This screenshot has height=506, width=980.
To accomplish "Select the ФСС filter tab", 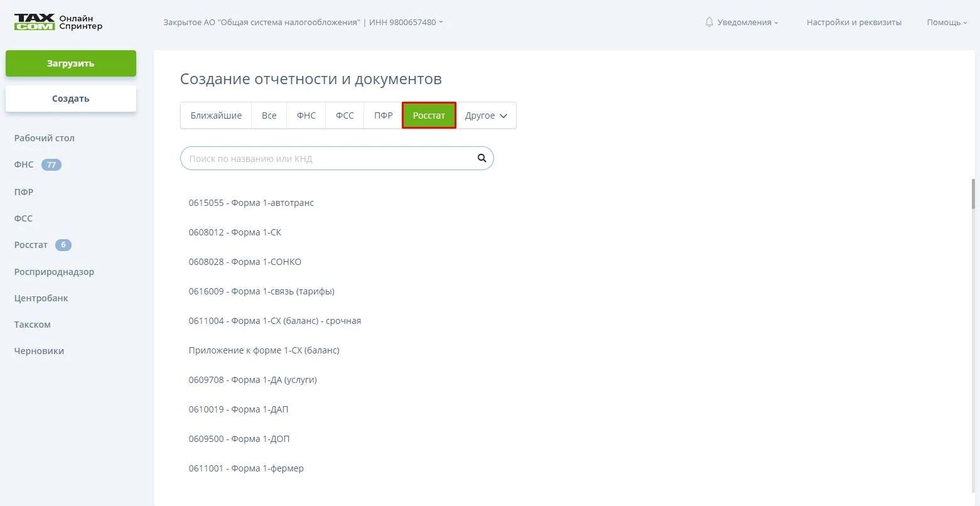I will [x=345, y=116].
